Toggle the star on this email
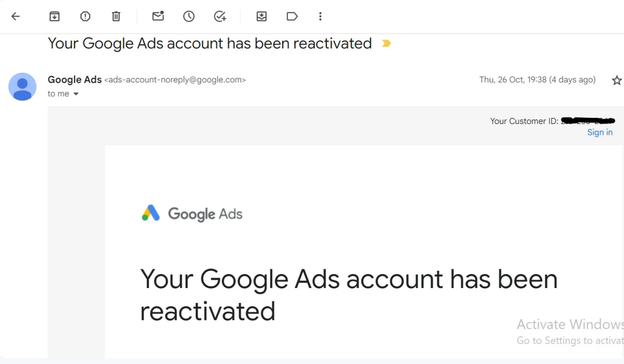 (617, 80)
